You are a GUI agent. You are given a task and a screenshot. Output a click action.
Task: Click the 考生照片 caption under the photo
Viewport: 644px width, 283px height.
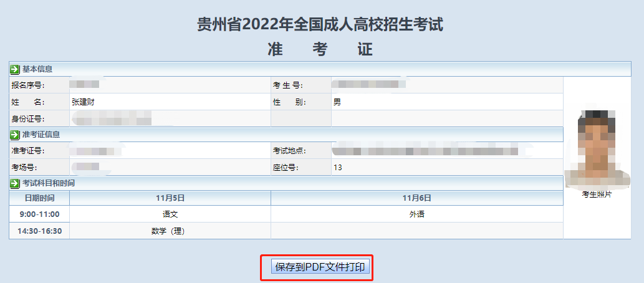click(596, 195)
